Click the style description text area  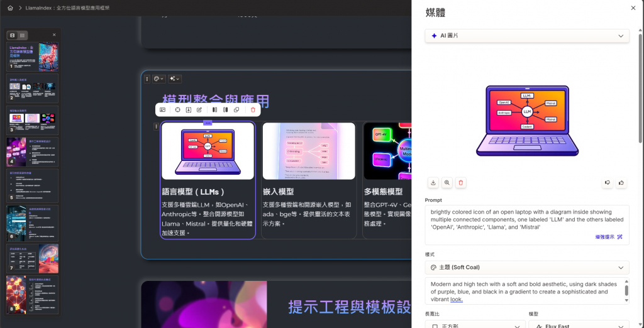527,291
